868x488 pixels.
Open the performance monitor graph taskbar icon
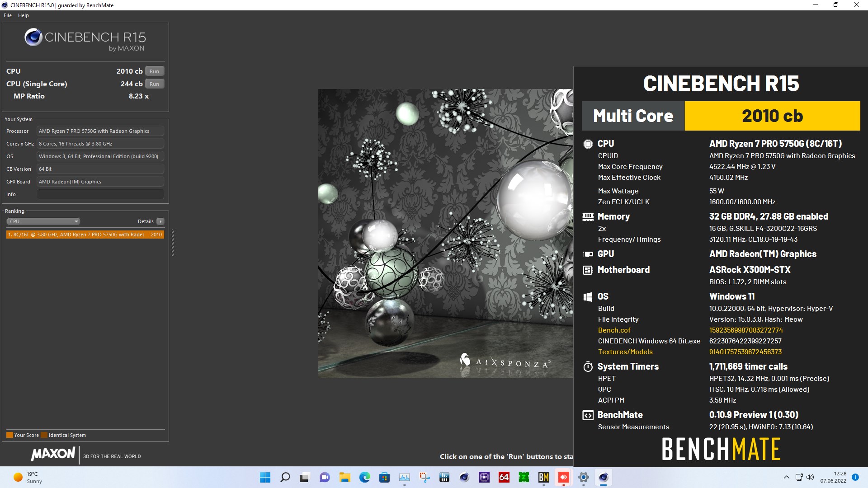pyautogui.click(x=405, y=477)
